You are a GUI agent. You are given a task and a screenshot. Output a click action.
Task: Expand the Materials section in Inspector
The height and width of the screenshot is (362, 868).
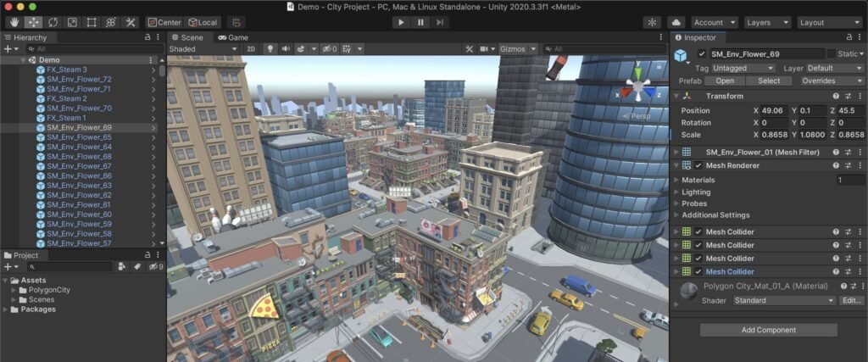click(x=699, y=180)
